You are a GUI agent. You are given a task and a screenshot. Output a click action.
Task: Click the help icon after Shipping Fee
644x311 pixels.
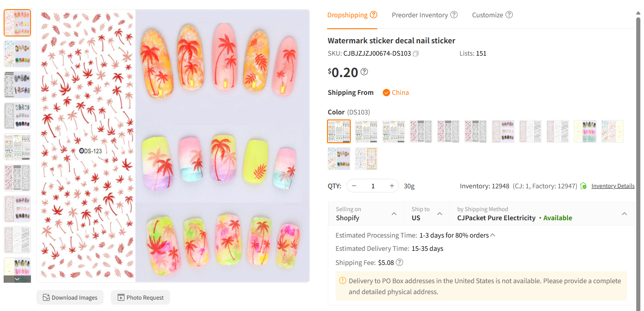click(399, 262)
